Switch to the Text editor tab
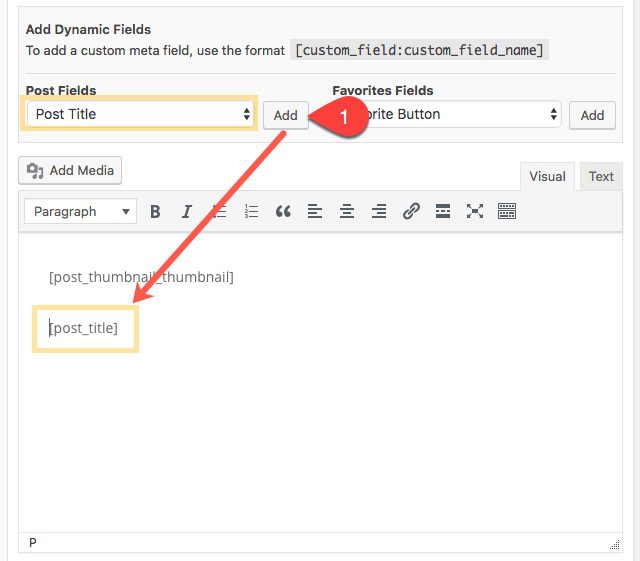Screen dimensions: 640x561 601,177
